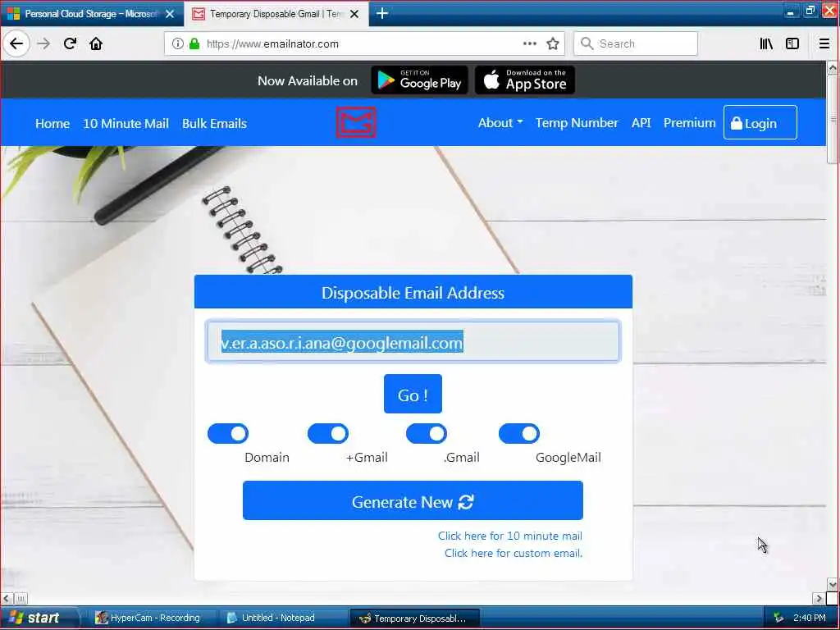Open the Temp Number nav item
Image resolution: width=840 pixels, height=630 pixels.
577,123
